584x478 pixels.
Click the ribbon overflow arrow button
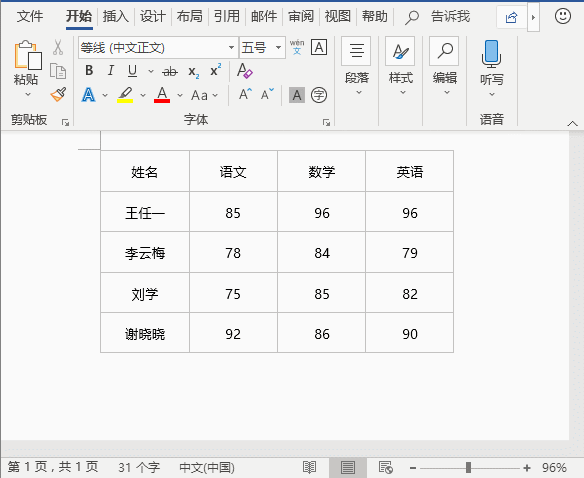(x=533, y=17)
